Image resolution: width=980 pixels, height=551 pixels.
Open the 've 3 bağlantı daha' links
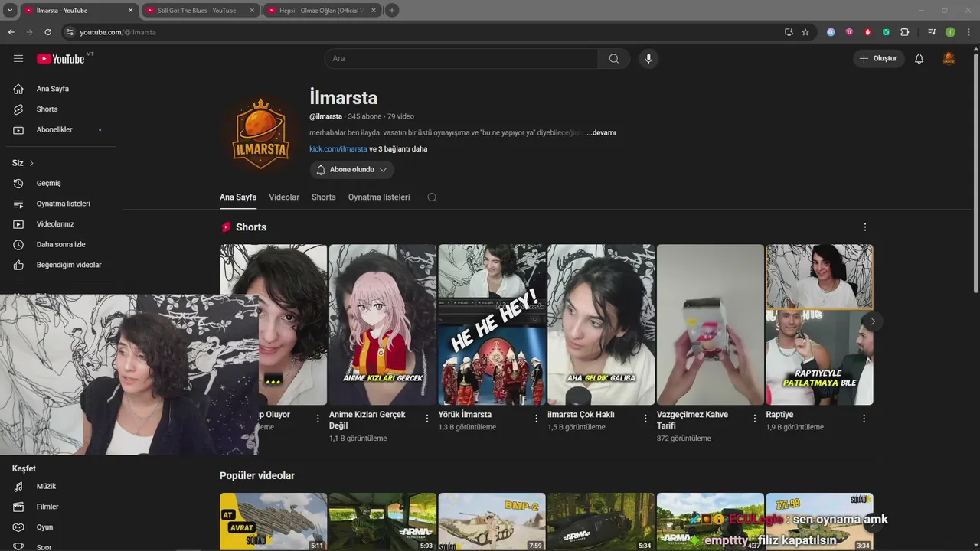point(398,149)
